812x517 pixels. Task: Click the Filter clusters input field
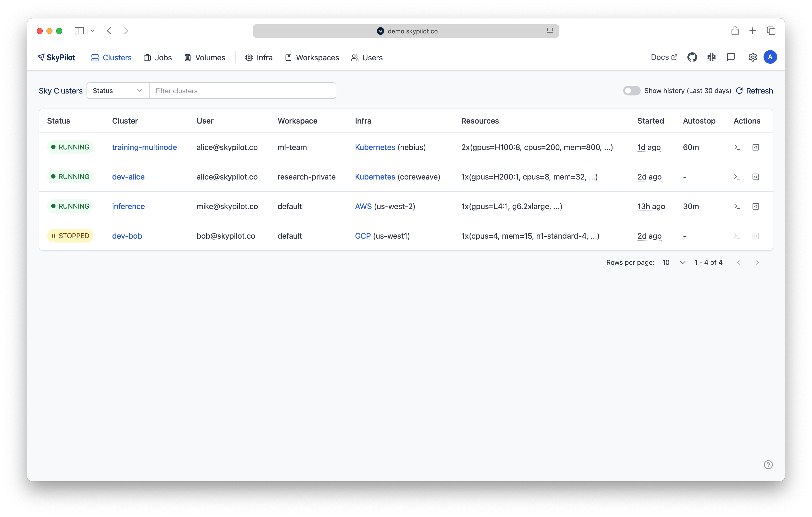point(242,91)
